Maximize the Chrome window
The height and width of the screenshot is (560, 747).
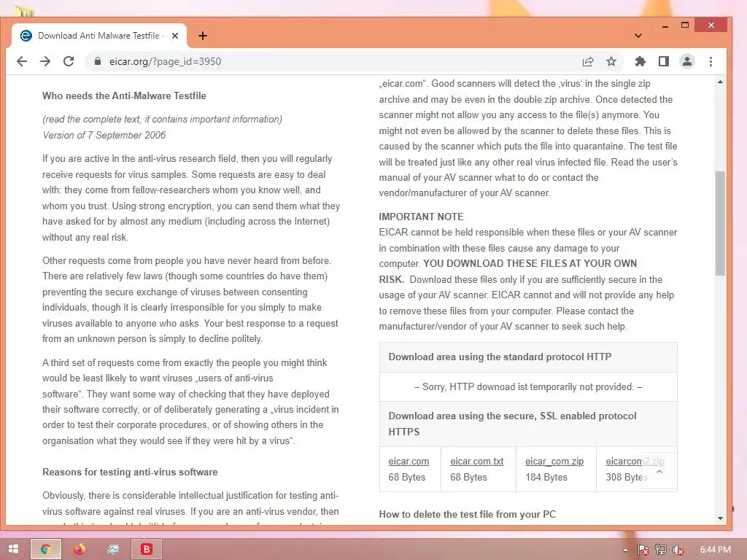(685, 26)
